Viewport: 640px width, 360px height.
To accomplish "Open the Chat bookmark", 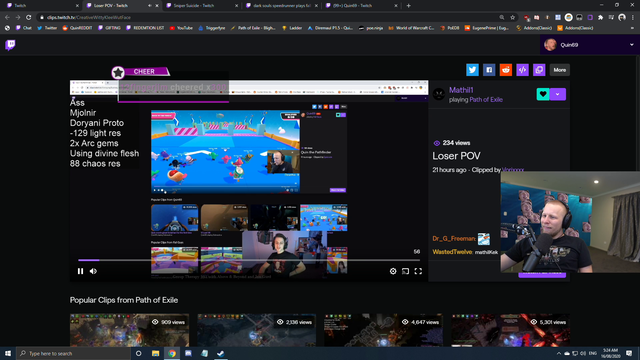I will coord(23,28).
